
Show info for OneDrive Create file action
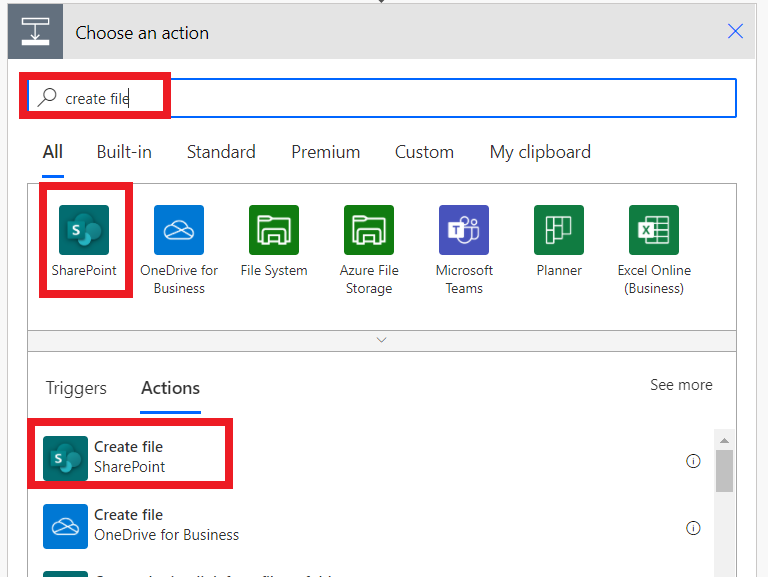(x=693, y=528)
